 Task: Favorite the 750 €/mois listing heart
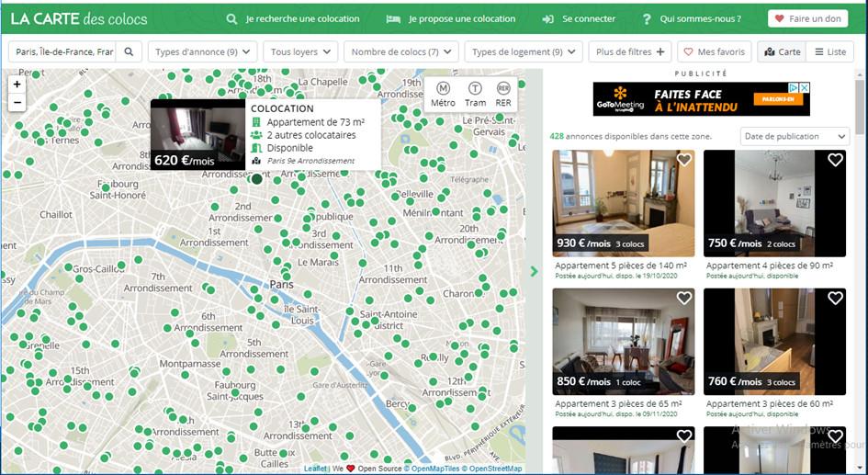(x=835, y=160)
